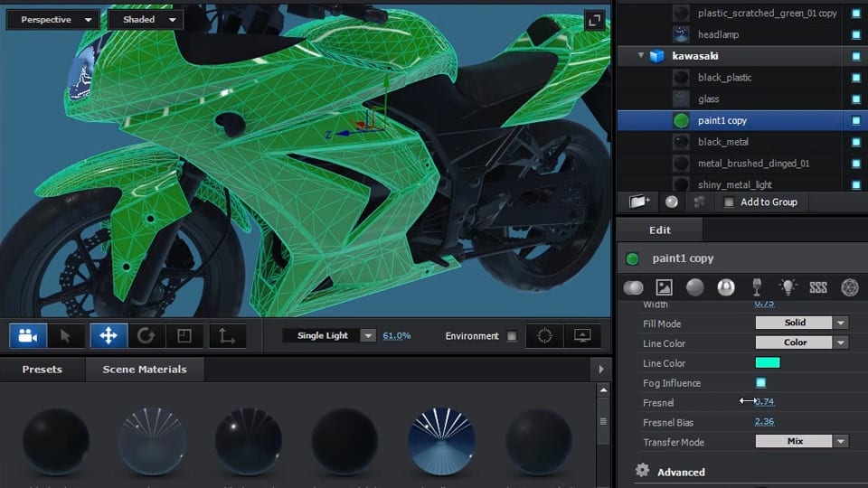The height and width of the screenshot is (488, 868).
Task: Activate the move/translate tool
Action: tap(108, 336)
